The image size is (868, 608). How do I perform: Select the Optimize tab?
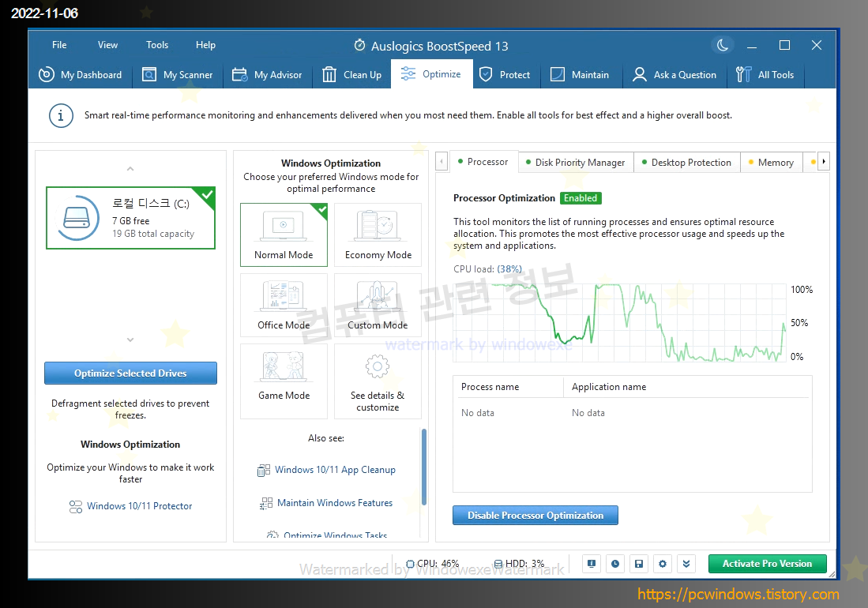432,74
